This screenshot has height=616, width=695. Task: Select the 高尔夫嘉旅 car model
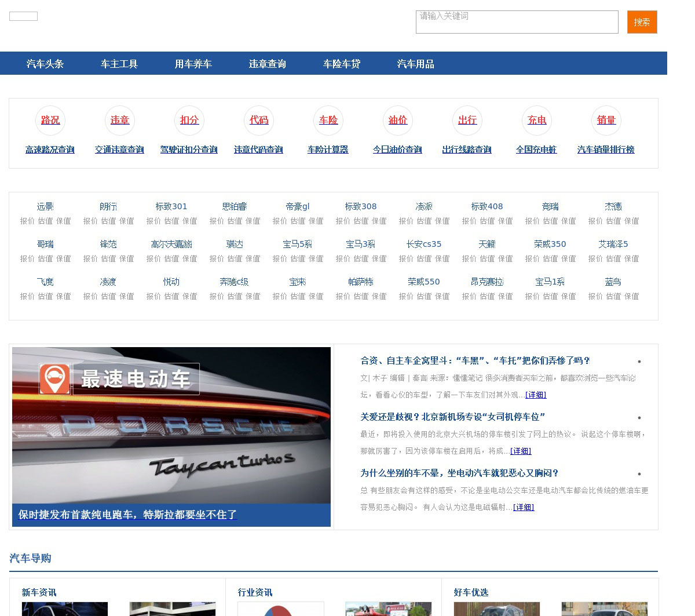(x=171, y=244)
